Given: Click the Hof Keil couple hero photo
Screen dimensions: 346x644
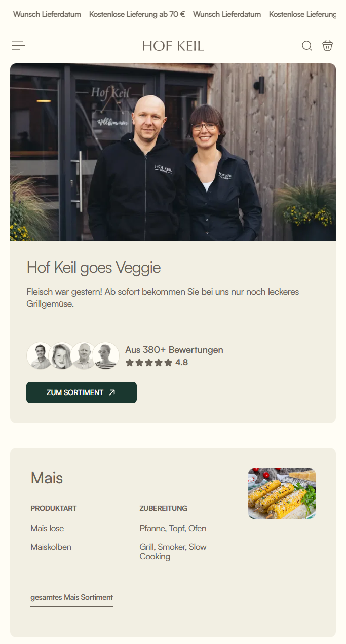Looking at the screenshot, I should [x=173, y=152].
